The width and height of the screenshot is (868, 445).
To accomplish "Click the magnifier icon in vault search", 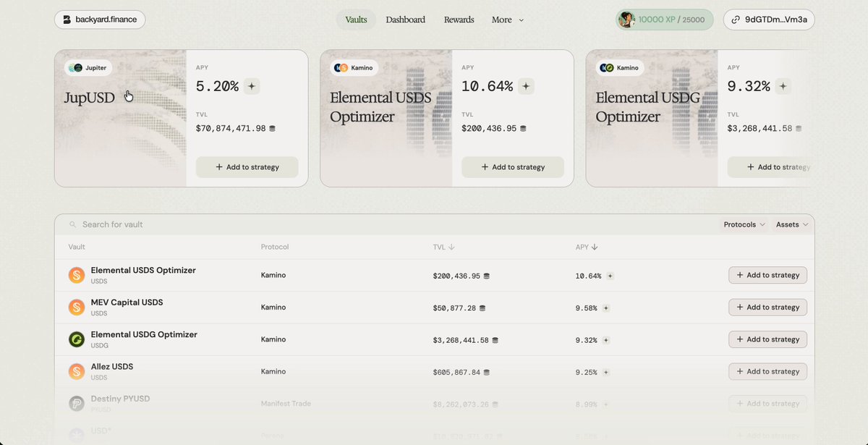I will tap(72, 225).
